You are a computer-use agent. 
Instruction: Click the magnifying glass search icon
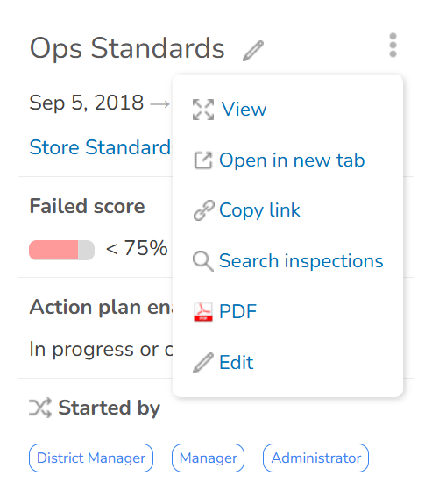(203, 261)
